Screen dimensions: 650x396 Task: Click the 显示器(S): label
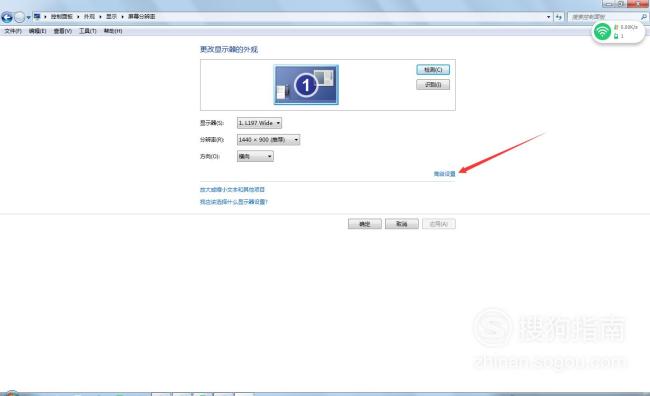pos(212,123)
